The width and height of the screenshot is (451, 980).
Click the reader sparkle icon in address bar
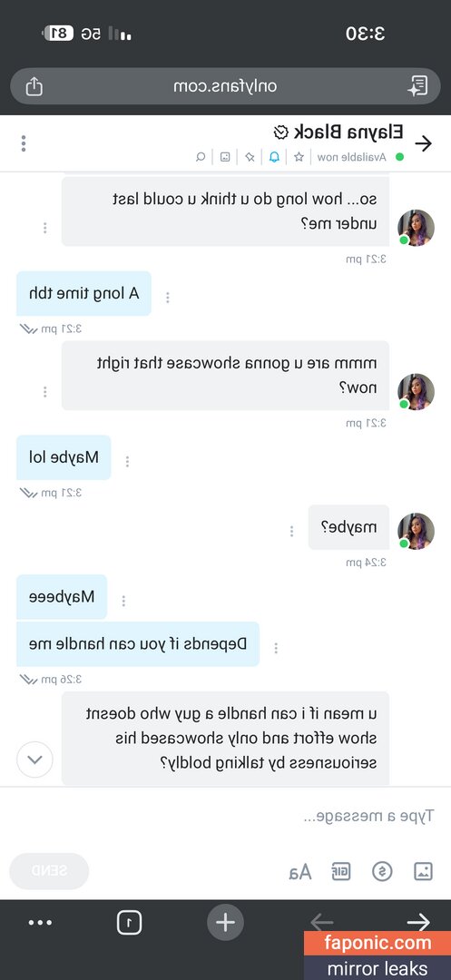coord(417,86)
